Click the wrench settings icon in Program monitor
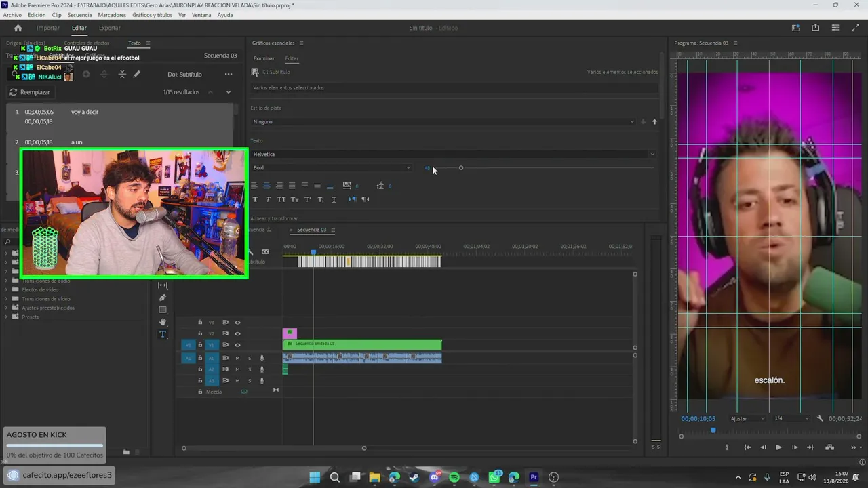This screenshot has width=868, height=488. (820, 418)
